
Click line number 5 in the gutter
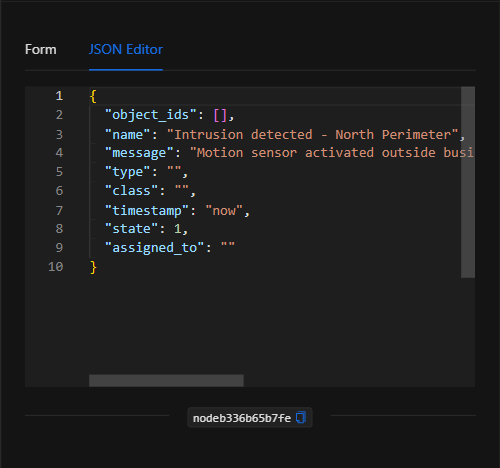point(59,172)
